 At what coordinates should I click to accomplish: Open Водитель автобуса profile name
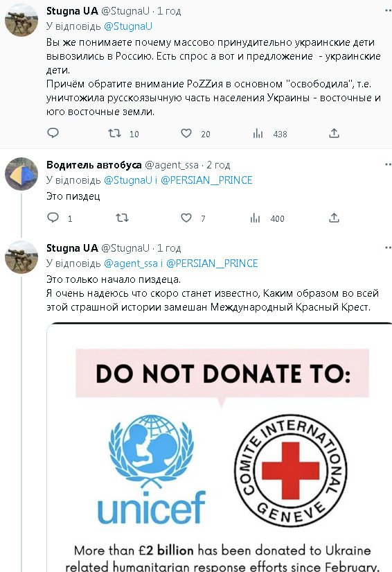(x=94, y=165)
